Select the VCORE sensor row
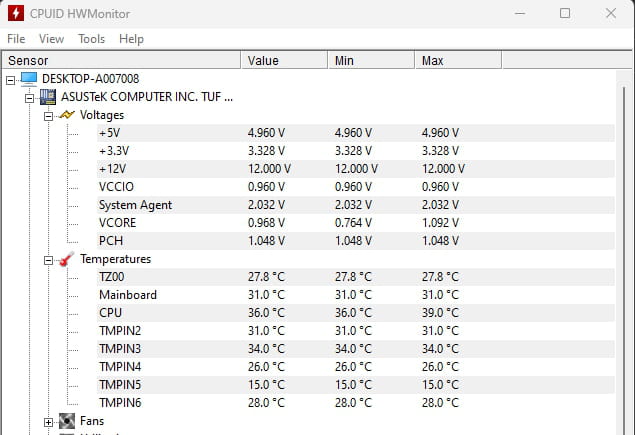Image resolution: width=635 pixels, height=435 pixels. click(x=356, y=223)
